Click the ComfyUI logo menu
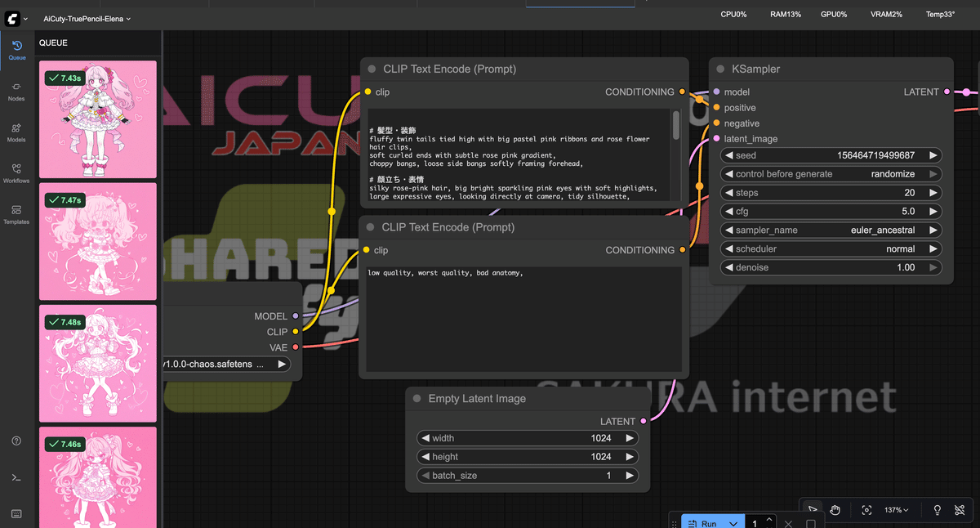The height and width of the screenshot is (528, 980). tap(17, 18)
